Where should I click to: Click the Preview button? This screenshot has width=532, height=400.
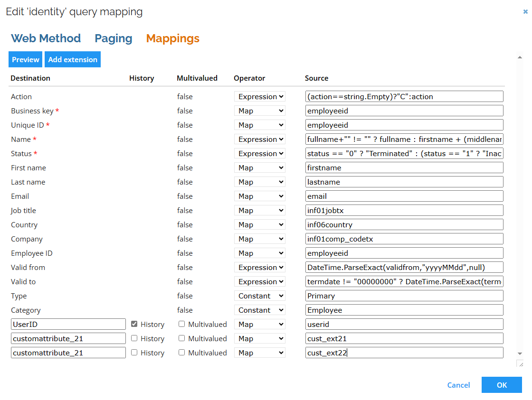tap(25, 59)
